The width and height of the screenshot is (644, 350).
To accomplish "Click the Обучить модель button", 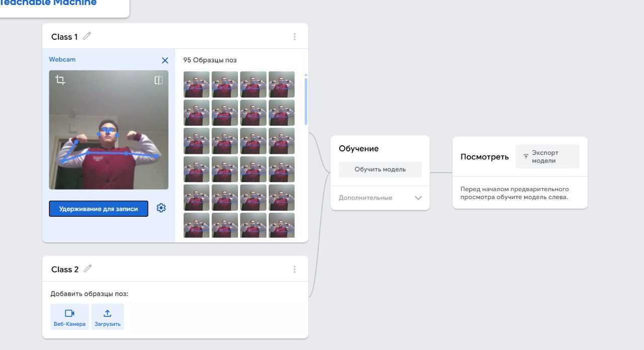I will [x=380, y=169].
